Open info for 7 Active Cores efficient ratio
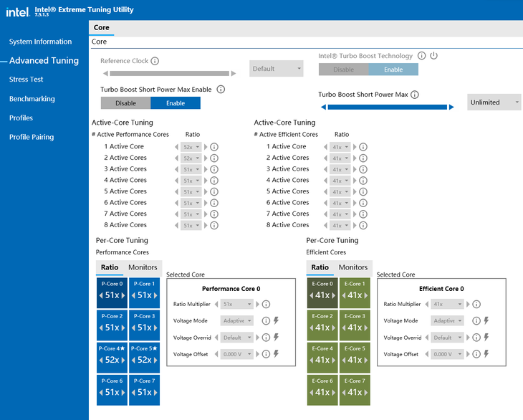This screenshot has height=420, width=523. pos(363,214)
